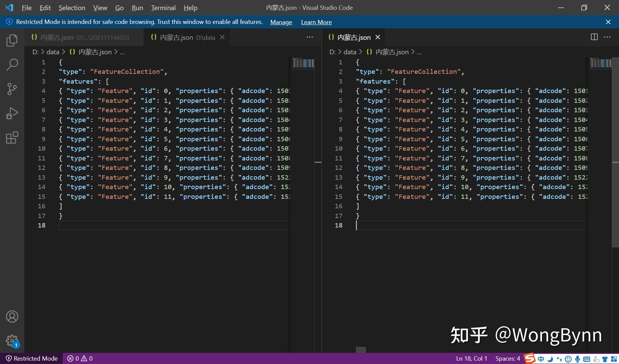The height and width of the screenshot is (364, 619).
Task: Expand data breadcrumb in right editor
Action: pos(350,52)
